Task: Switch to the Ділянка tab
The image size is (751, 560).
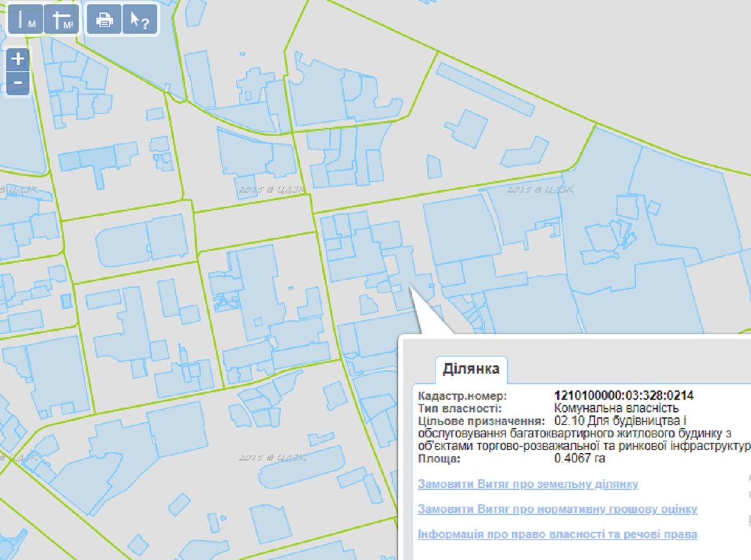Action: (x=471, y=369)
